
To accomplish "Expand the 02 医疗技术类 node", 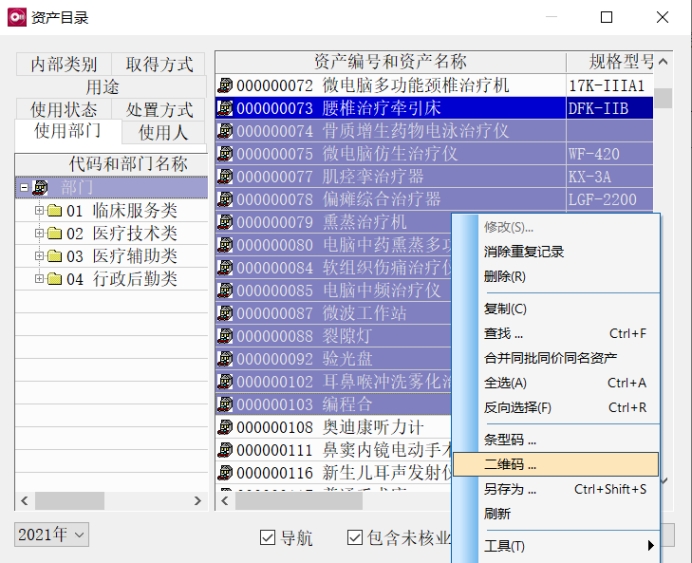I will [x=39, y=233].
